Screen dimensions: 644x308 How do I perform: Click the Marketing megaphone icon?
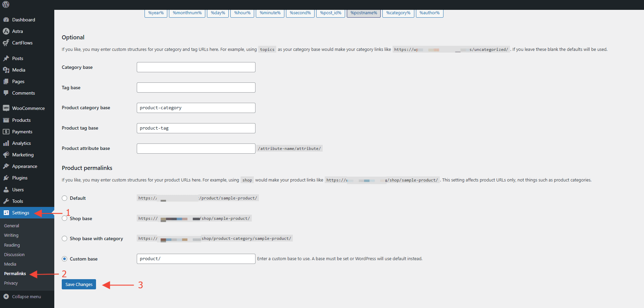click(6, 155)
